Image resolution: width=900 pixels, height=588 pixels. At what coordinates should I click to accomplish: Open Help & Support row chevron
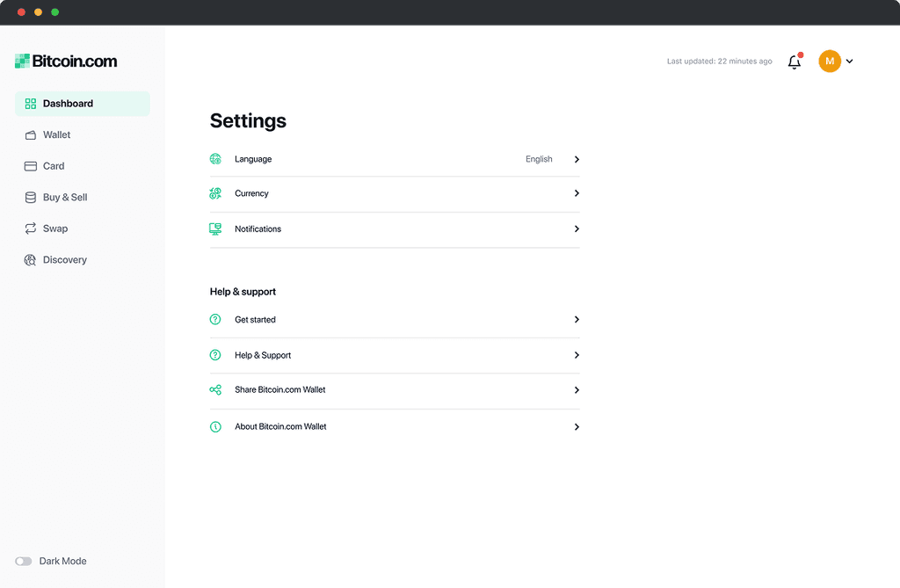[x=577, y=355]
